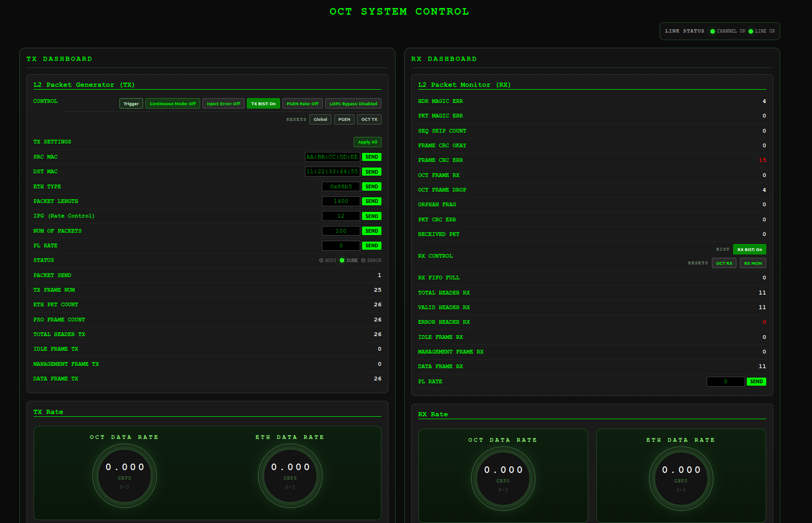This screenshot has width=812, height=523.
Task: Click the DATA FRAME TX label
Action: point(56,379)
